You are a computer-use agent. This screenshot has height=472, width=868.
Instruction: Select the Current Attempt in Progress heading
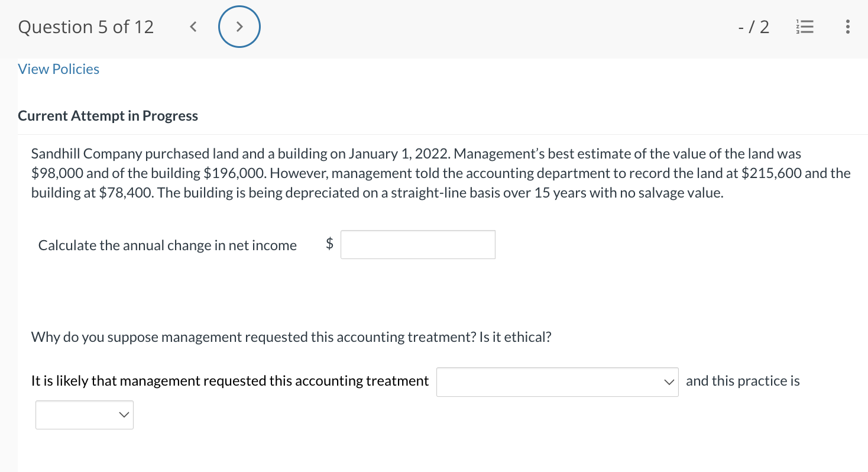pyautogui.click(x=108, y=115)
